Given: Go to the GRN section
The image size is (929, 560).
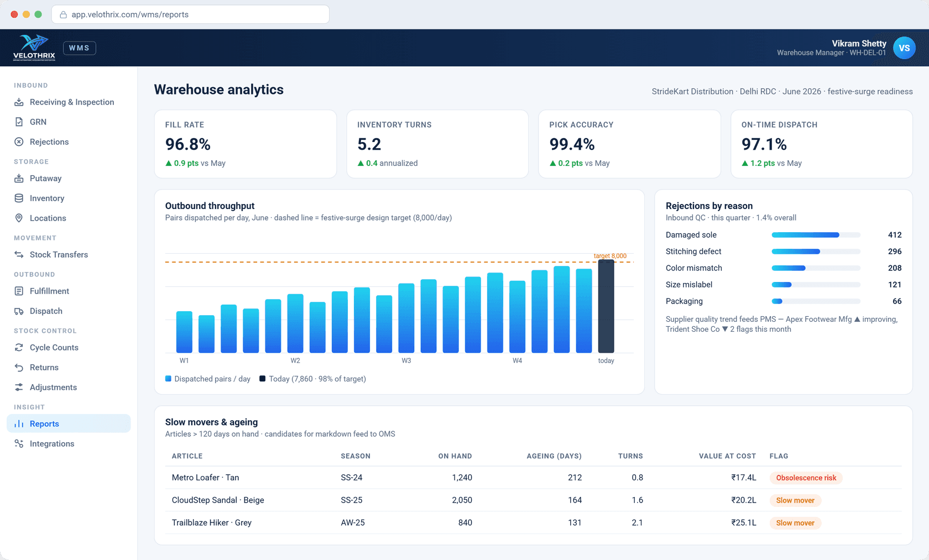Looking at the screenshot, I should coord(69,122).
